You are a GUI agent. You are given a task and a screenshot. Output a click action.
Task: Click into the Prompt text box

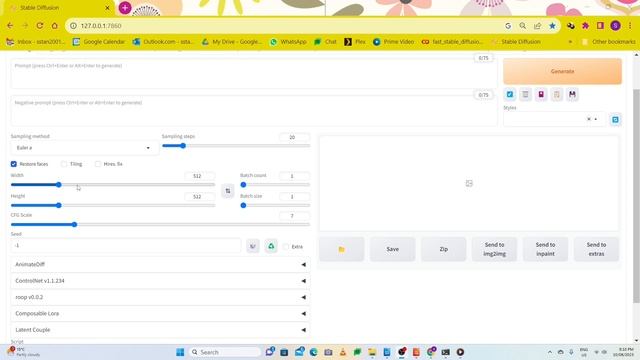[x=253, y=74]
